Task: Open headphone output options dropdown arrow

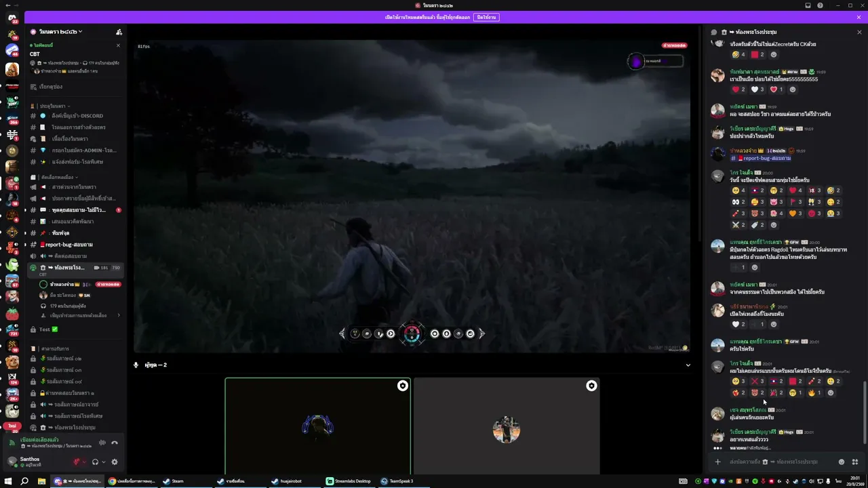Action: click(x=103, y=462)
